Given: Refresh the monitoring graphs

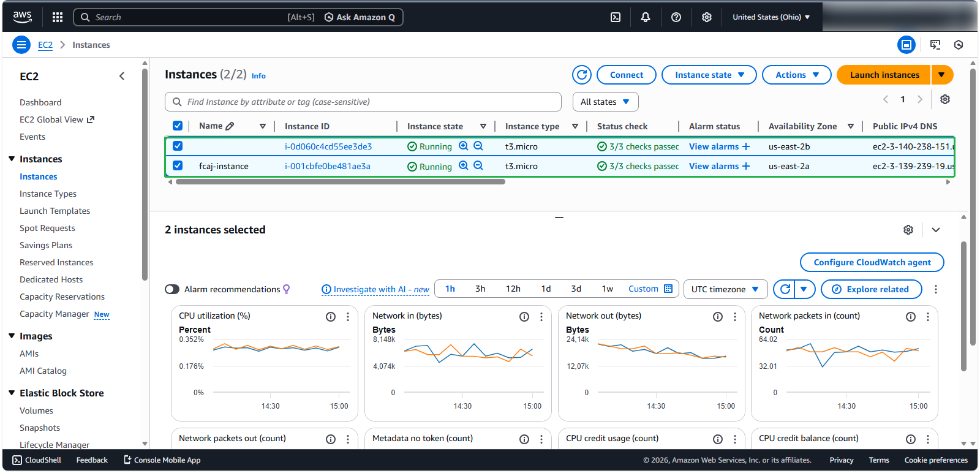Looking at the screenshot, I should (785, 289).
